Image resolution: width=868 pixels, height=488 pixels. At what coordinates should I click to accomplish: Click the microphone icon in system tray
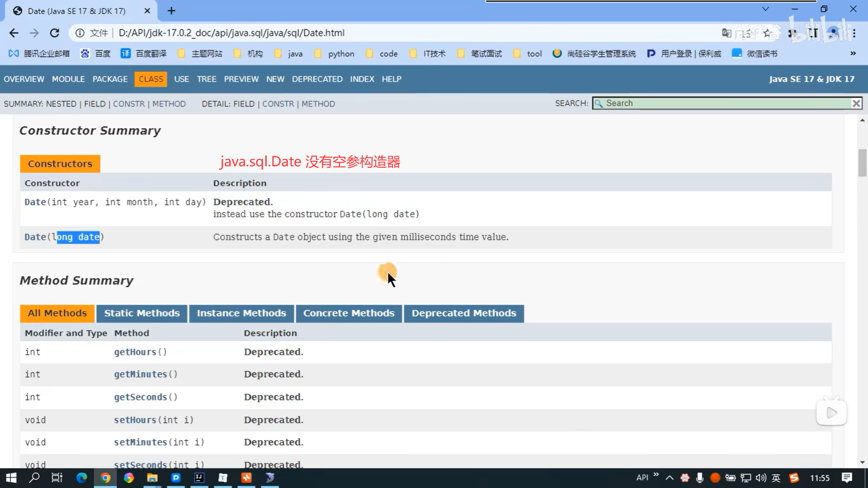pos(699,478)
